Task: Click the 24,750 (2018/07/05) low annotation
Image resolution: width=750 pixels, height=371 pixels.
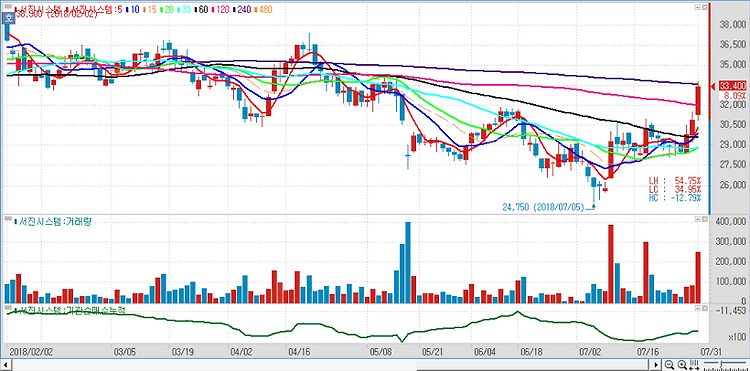Action: click(543, 207)
